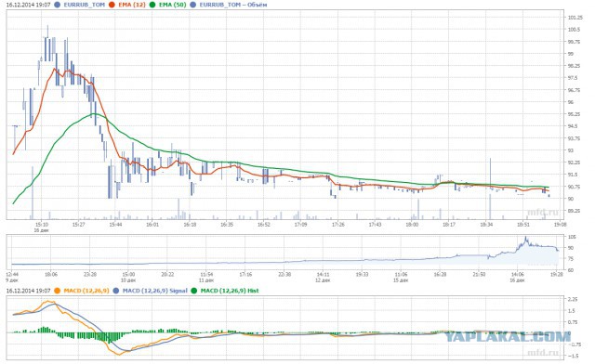Click the 98.25 price axis value
This screenshot has height=364, width=595.
(575, 66)
